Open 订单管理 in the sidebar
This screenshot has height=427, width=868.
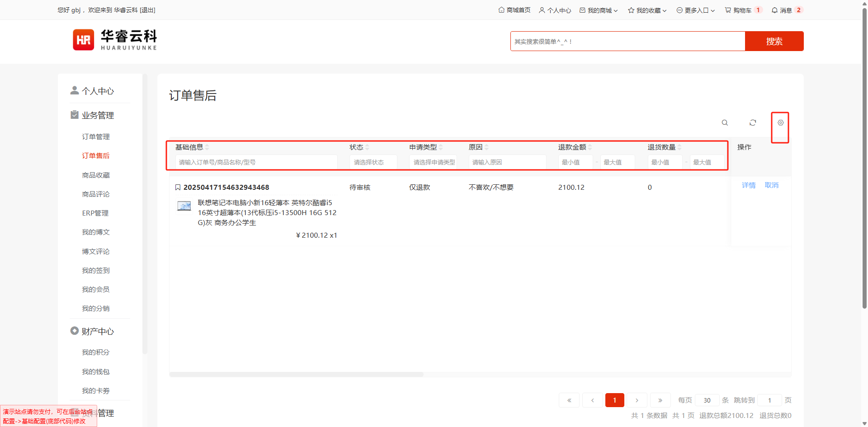pyautogui.click(x=96, y=136)
